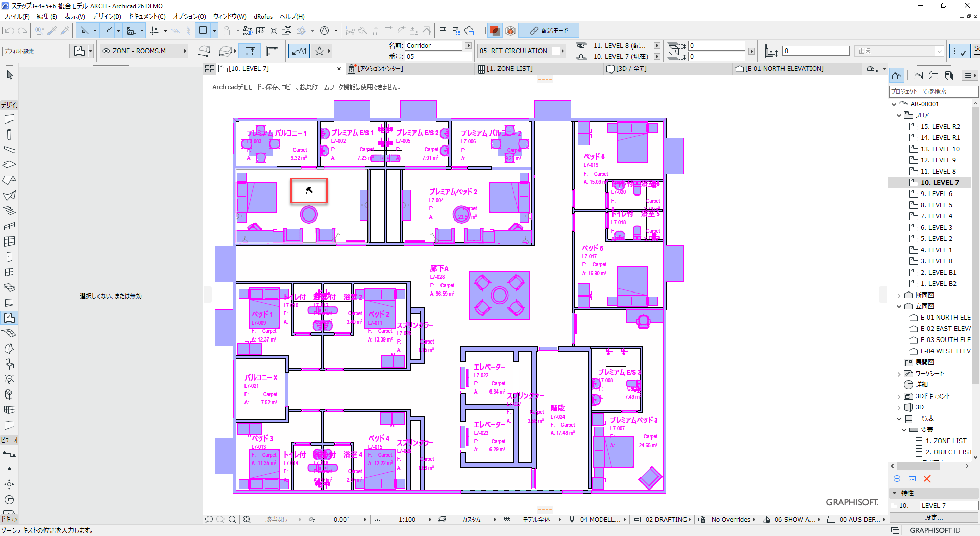Click the Zoom in magnifier icon

tap(232, 519)
